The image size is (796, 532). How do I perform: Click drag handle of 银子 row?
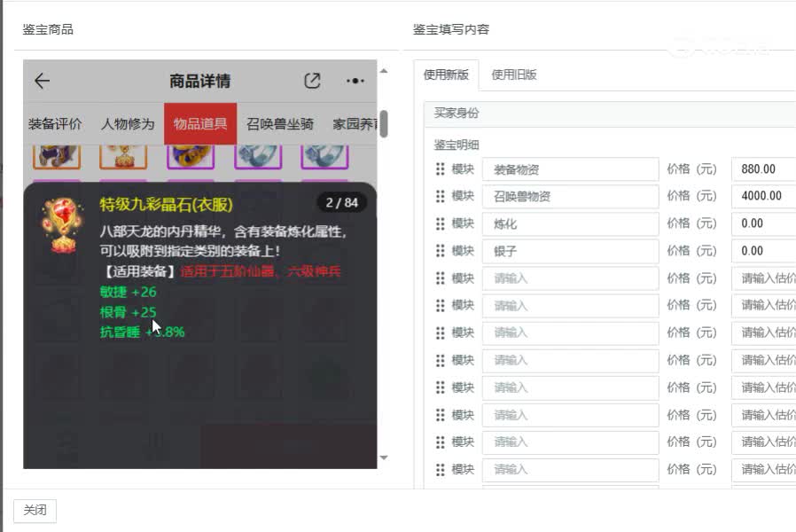441,251
